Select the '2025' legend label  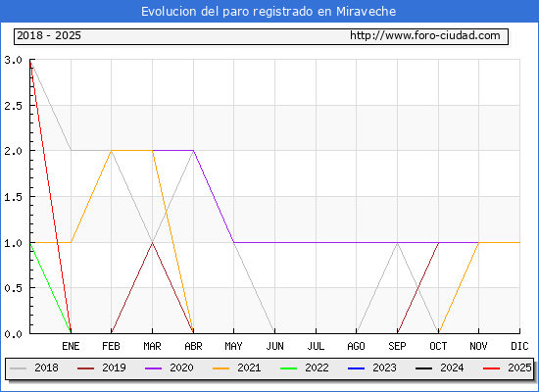click(519, 367)
